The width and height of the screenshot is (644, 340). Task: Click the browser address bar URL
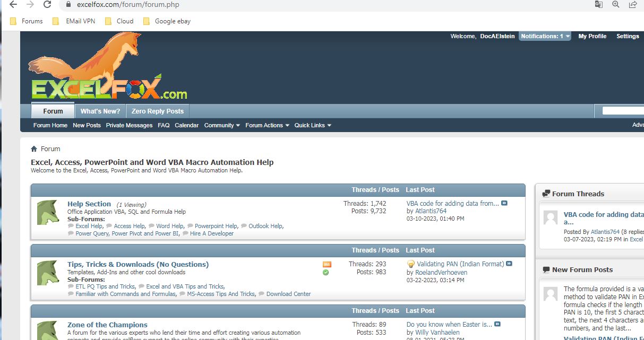point(128,5)
